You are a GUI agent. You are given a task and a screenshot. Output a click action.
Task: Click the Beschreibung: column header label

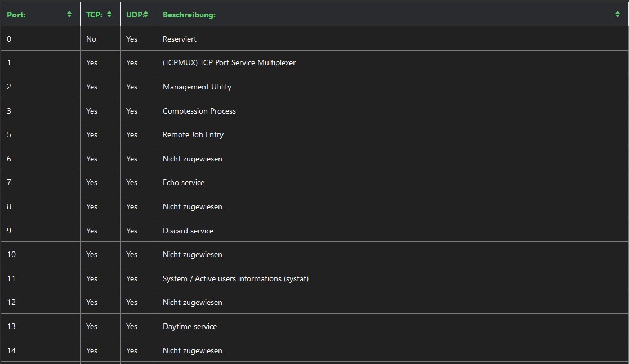189,15
